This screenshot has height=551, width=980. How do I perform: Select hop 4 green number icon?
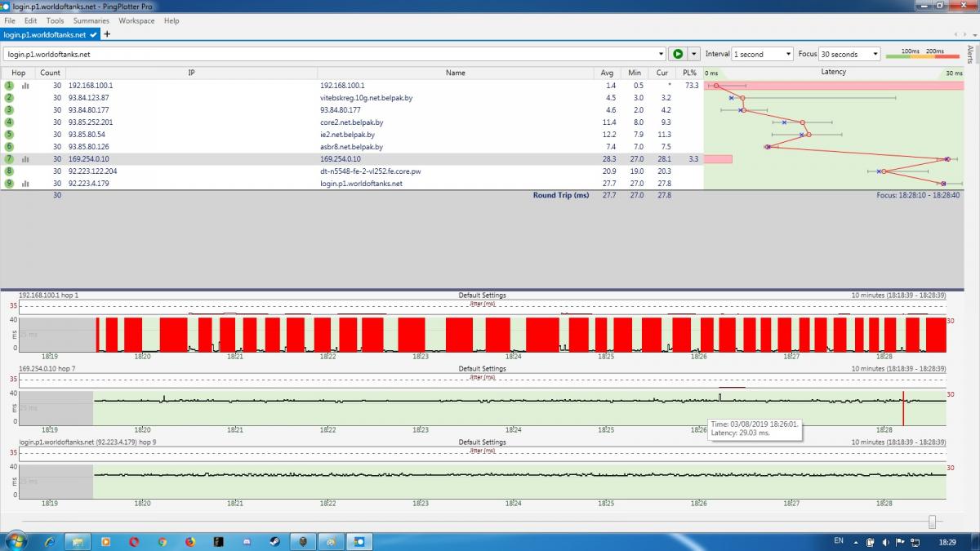(x=10, y=122)
